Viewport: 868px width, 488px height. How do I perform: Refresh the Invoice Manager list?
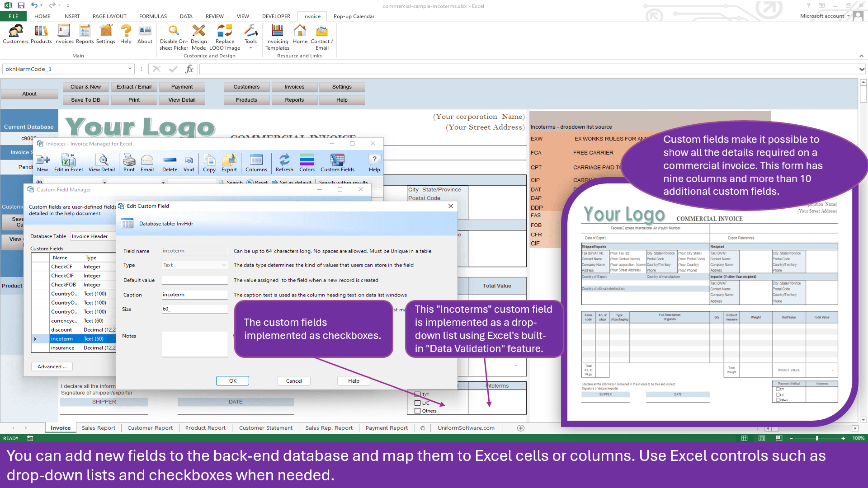(284, 163)
